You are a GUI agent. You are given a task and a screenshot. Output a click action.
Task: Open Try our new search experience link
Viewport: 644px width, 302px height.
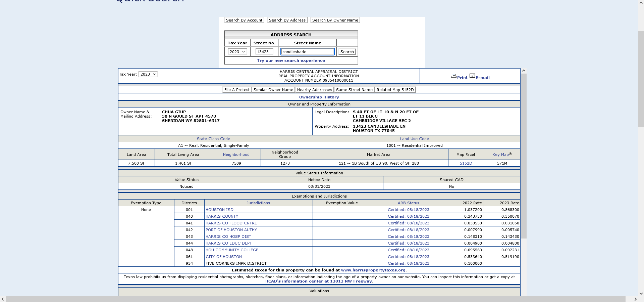(x=291, y=60)
